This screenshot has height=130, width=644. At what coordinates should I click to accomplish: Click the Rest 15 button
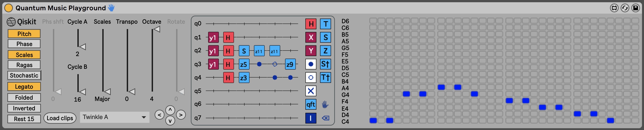click(x=24, y=119)
